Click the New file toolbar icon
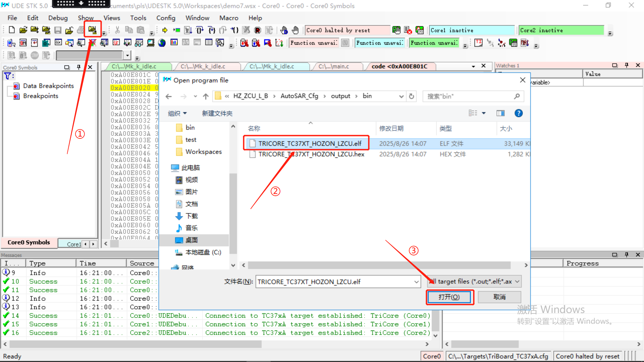This screenshot has height=362, width=644. point(12,30)
